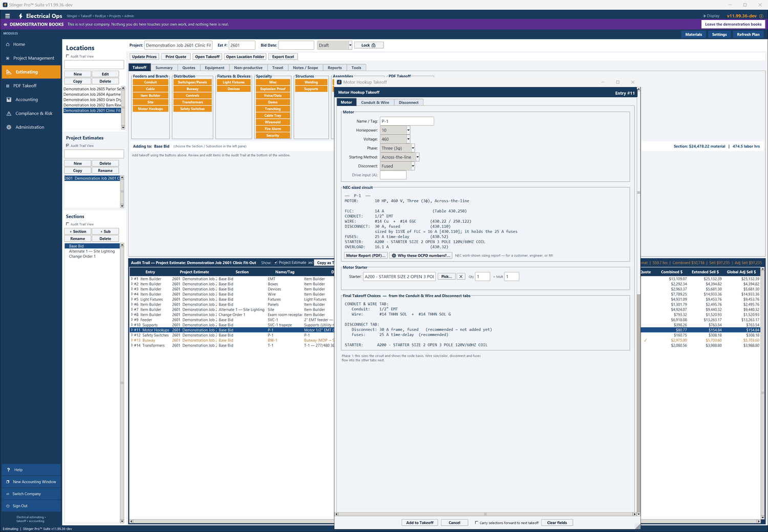
Task: Click the Why these OCPD numbers icon
Action: (x=394, y=256)
